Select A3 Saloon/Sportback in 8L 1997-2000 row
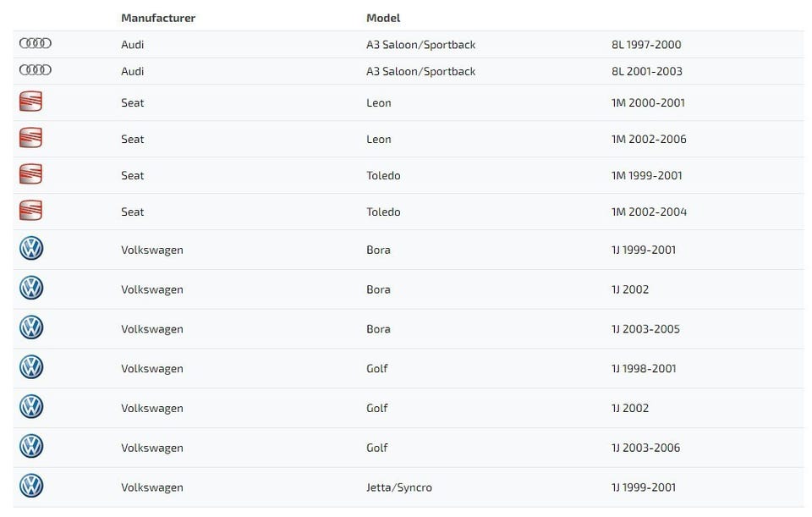Viewport: 812px width, 517px height. [x=420, y=45]
